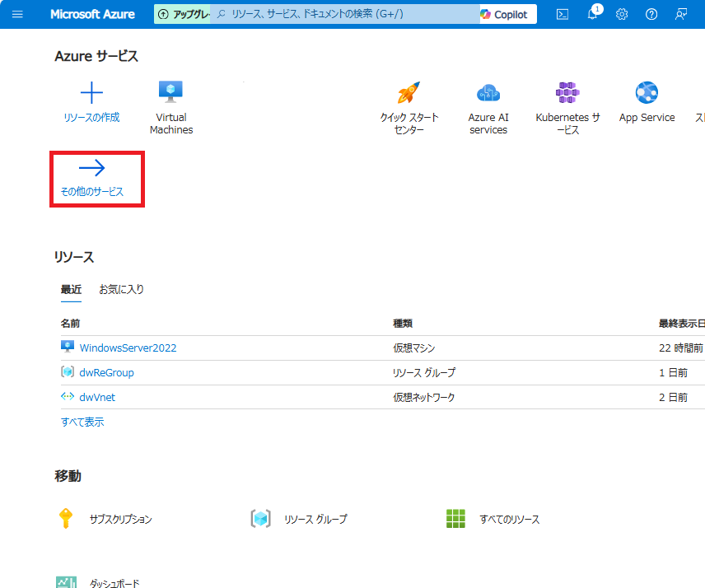Image resolution: width=705 pixels, height=588 pixels.
Task: Select the 最近 tab
Action: tap(71, 290)
